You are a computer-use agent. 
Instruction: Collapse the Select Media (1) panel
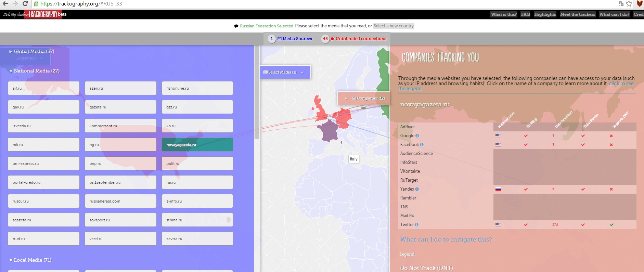(285, 72)
